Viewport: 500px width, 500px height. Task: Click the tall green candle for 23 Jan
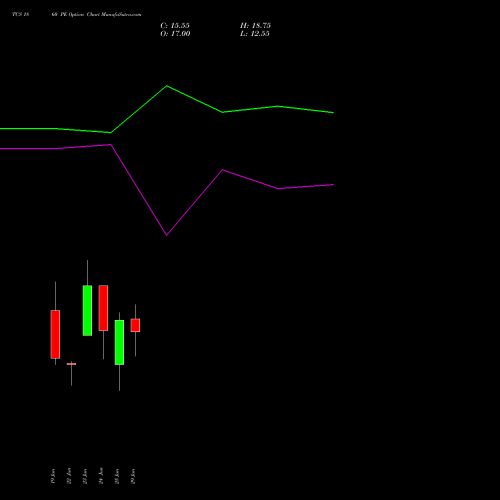[x=87, y=310]
